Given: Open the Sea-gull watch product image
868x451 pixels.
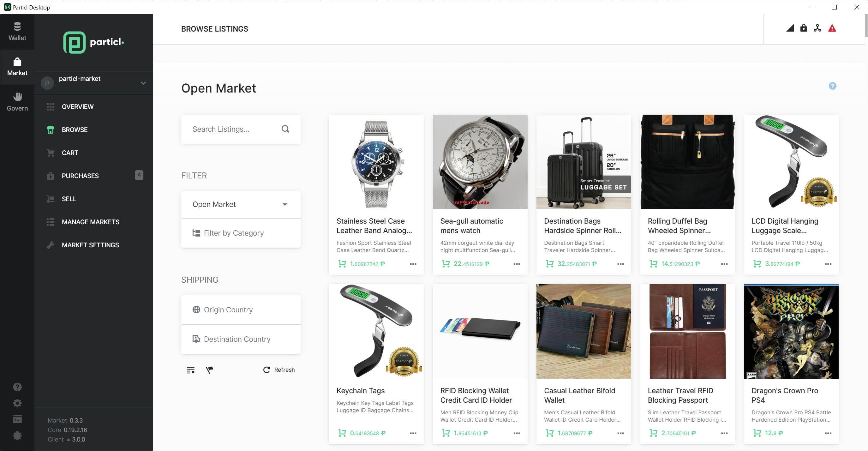Looking at the screenshot, I should click(x=480, y=162).
